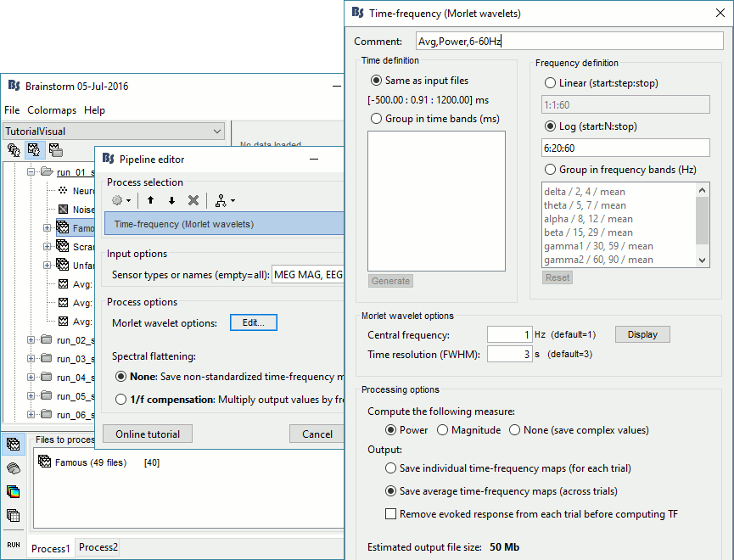Choose Magnitude as the computed measure
Screen dimensions: 734x560
443,430
